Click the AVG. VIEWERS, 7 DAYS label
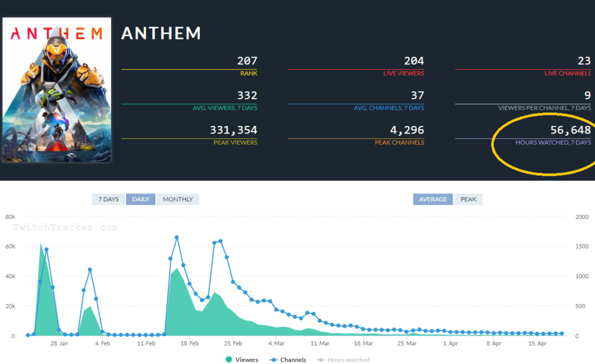This screenshot has width=595, height=364. click(225, 107)
